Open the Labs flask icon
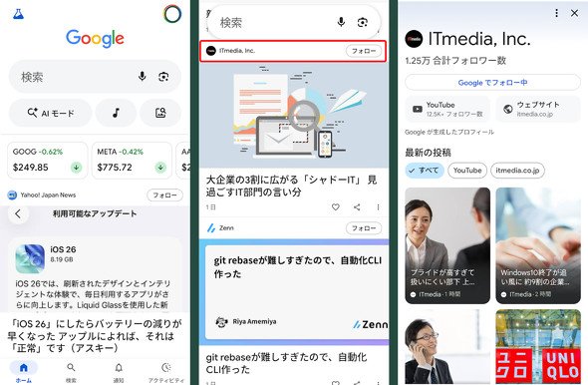Viewport: 588px width, 385px height. point(18,14)
